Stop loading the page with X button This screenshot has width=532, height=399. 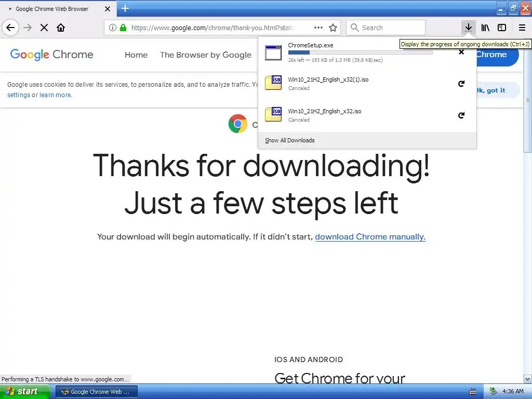coord(44,28)
